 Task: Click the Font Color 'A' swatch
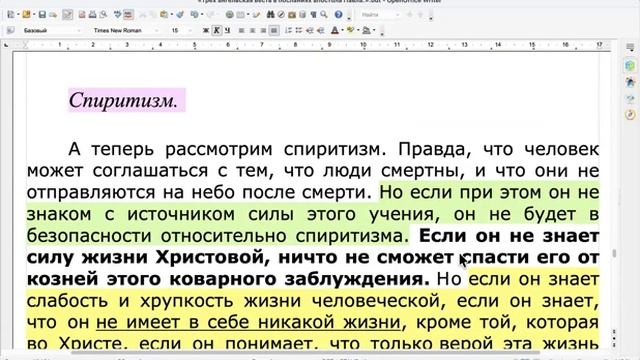pyautogui.click(x=335, y=30)
